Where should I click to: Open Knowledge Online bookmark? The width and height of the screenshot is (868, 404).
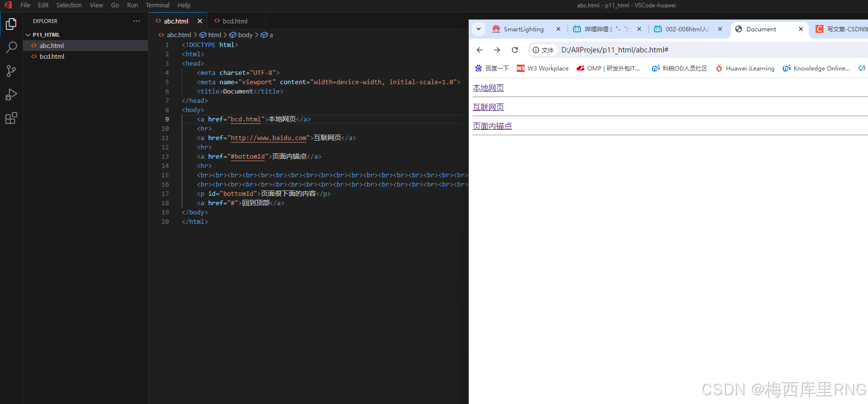(x=816, y=69)
